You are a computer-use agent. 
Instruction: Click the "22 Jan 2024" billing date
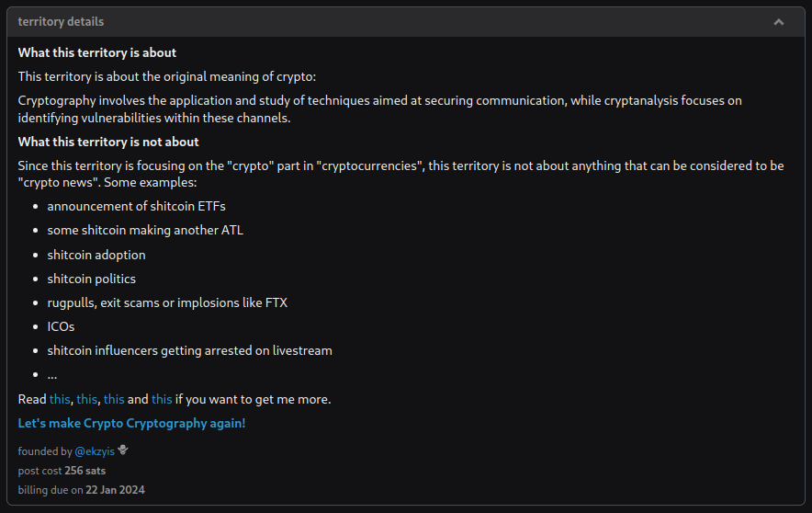[116, 490]
